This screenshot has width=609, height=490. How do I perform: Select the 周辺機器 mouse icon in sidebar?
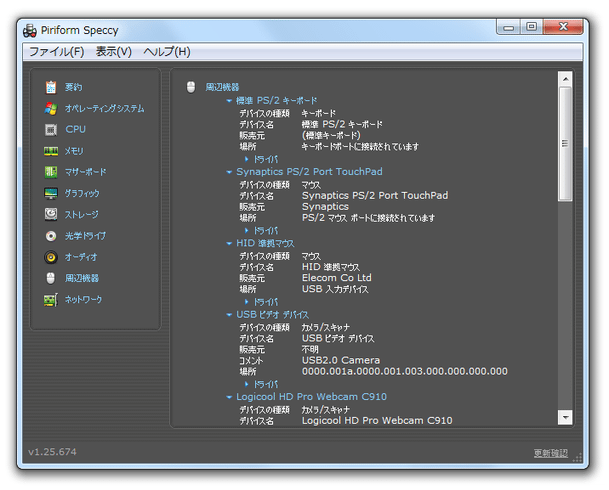[x=51, y=278]
